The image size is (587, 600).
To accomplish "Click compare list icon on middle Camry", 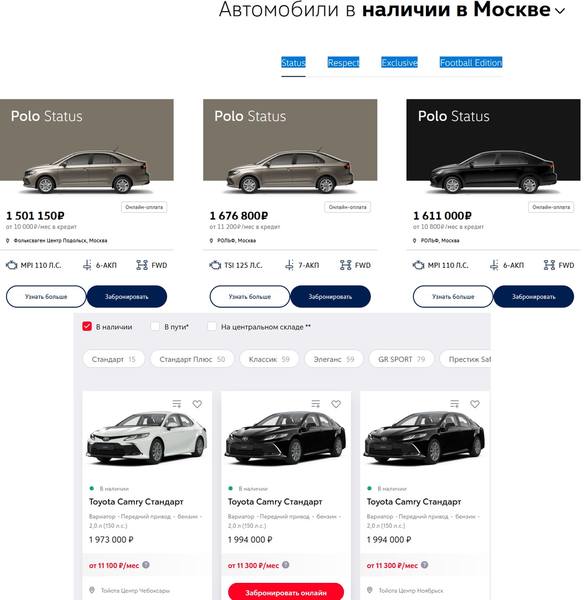I will click(x=316, y=404).
